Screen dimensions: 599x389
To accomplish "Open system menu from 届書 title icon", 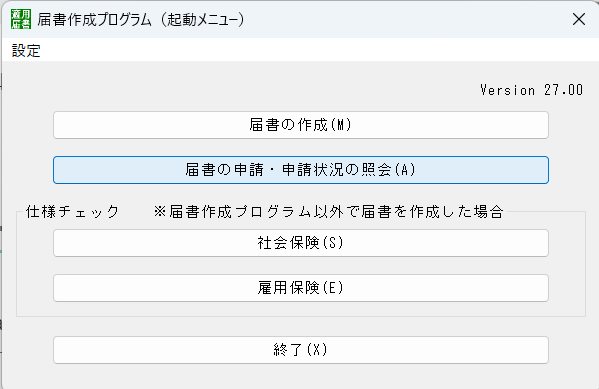I will (21, 19).
